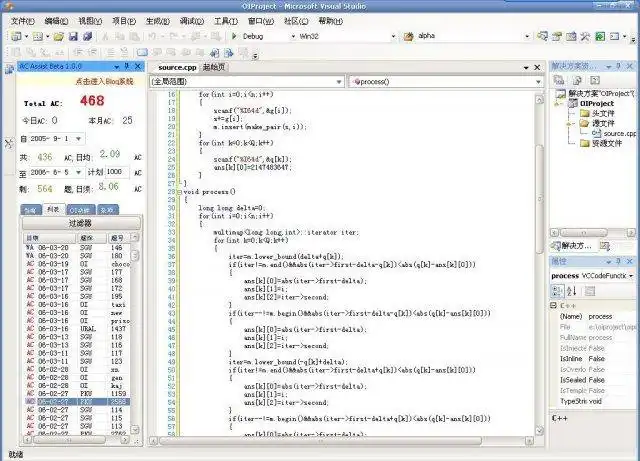Click the 计划 input field showing 1000
640x461 pixels.
pyautogui.click(x=117, y=172)
